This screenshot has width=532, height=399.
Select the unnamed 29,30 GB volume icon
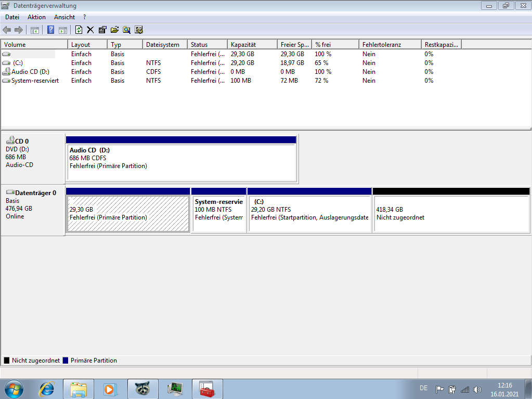(x=6, y=54)
